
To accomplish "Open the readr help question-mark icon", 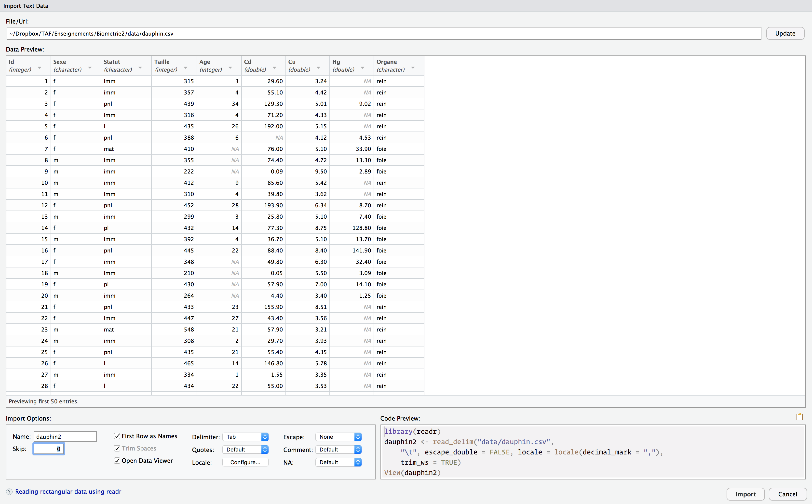I will [x=9, y=492].
